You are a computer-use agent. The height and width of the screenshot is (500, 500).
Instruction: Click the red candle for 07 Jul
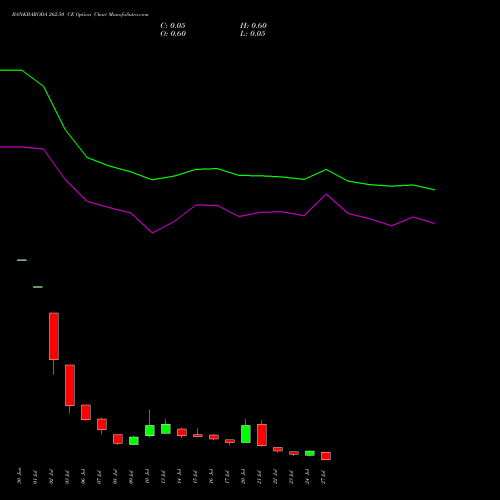click(102, 424)
